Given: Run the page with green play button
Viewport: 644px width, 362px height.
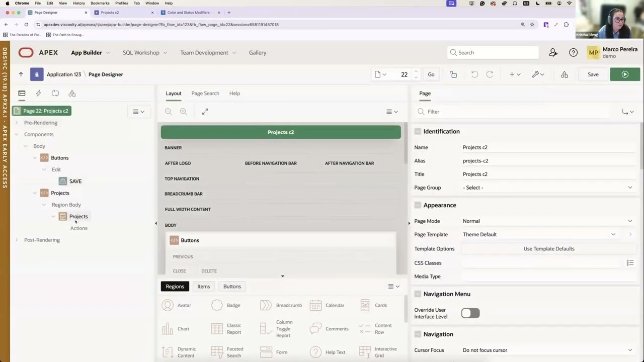Looking at the screenshot, I should coord(625,74).
